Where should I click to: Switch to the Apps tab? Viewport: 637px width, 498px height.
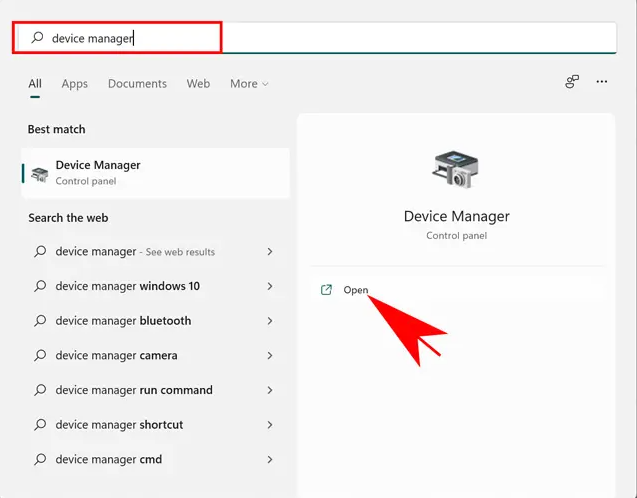75,84
